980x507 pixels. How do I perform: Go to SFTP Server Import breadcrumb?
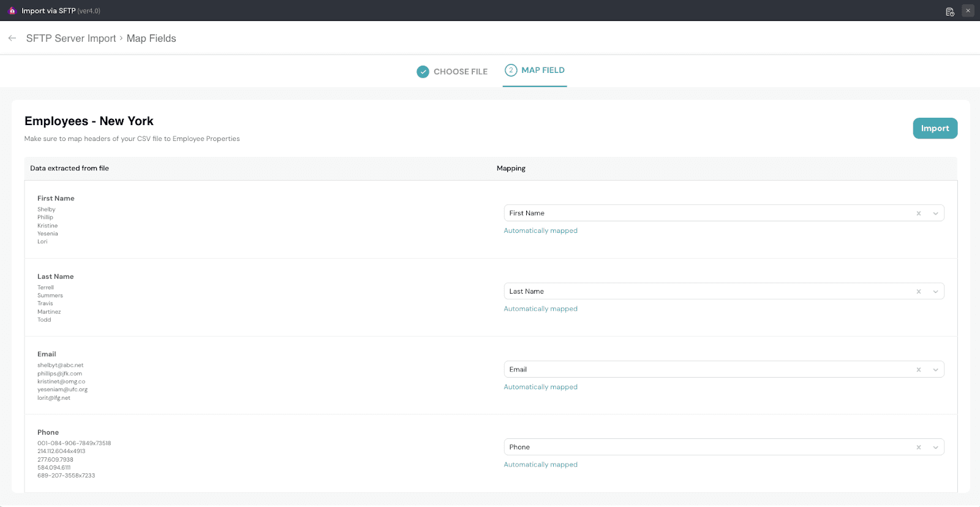point(71,38)
